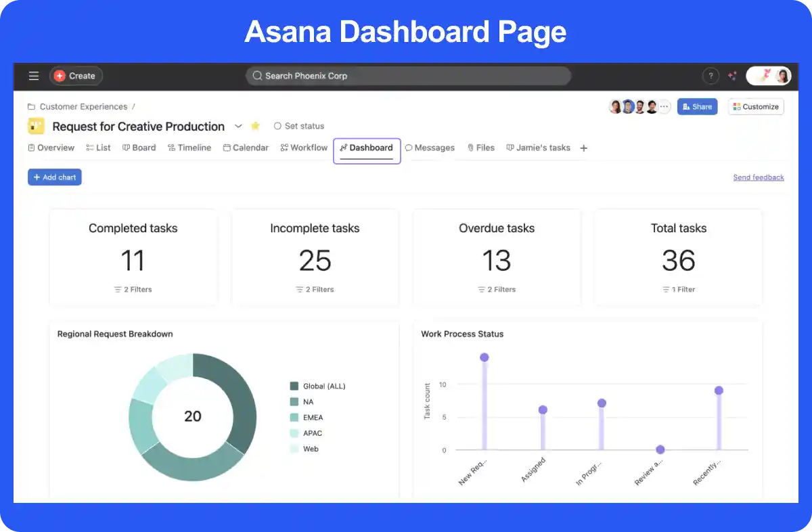Focus the Search Phoenix Corp field
Image resolution: width=812 pixels, height=532 pixels.
408,76
